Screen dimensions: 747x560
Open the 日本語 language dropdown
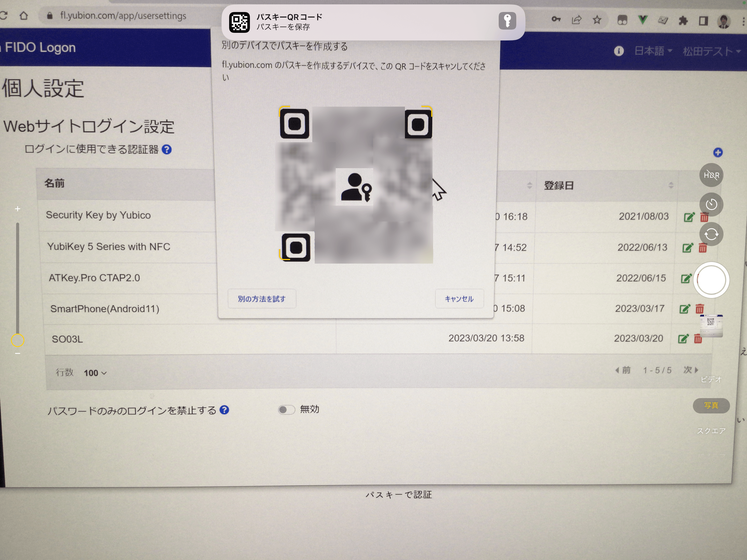coord(653,51)
